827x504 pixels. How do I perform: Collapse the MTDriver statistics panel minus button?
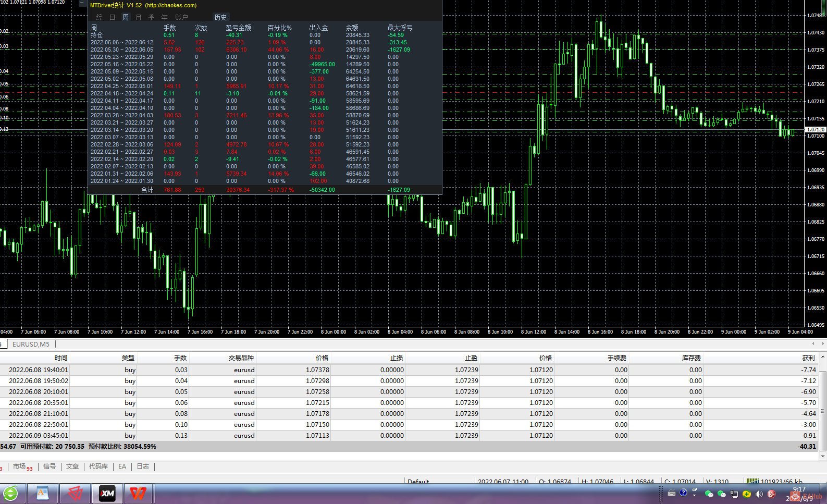(x=82, y=3)
